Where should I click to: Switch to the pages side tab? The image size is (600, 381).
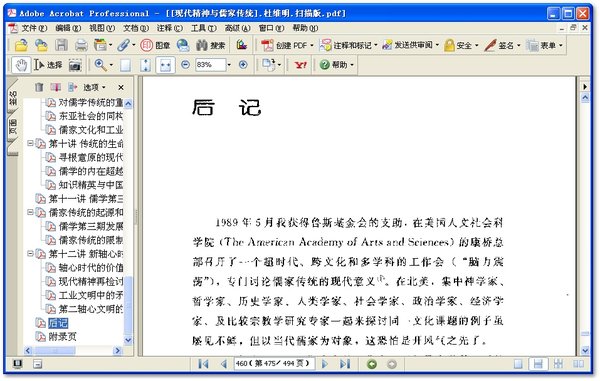tap(13, 127)
